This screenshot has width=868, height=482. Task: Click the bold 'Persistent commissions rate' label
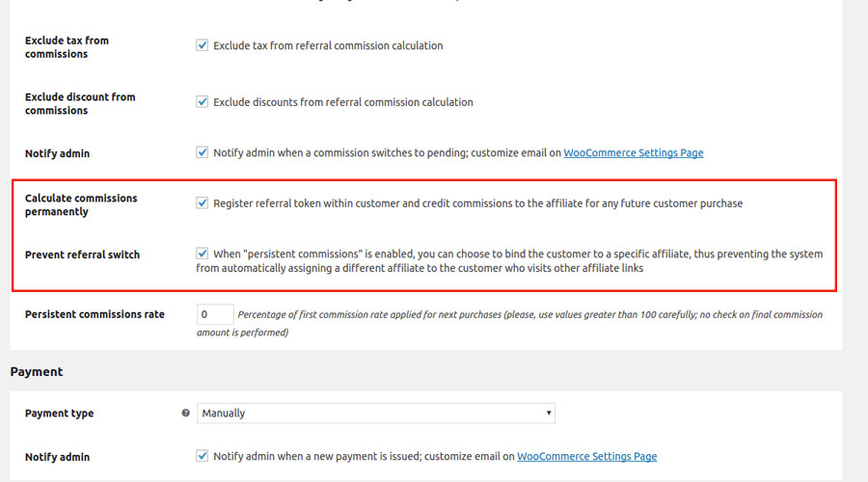click(95, 314)
